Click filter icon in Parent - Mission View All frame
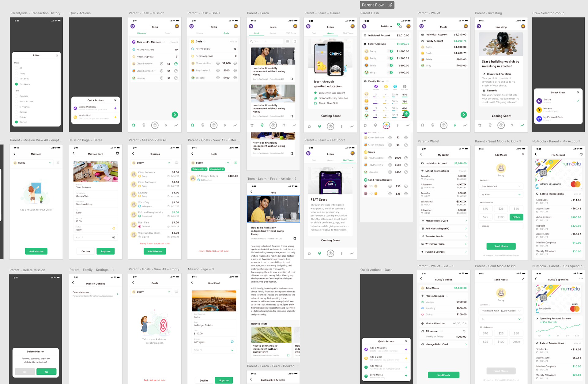Image resolution: width=588 pixels, height=384 pixels. point(176,163)
